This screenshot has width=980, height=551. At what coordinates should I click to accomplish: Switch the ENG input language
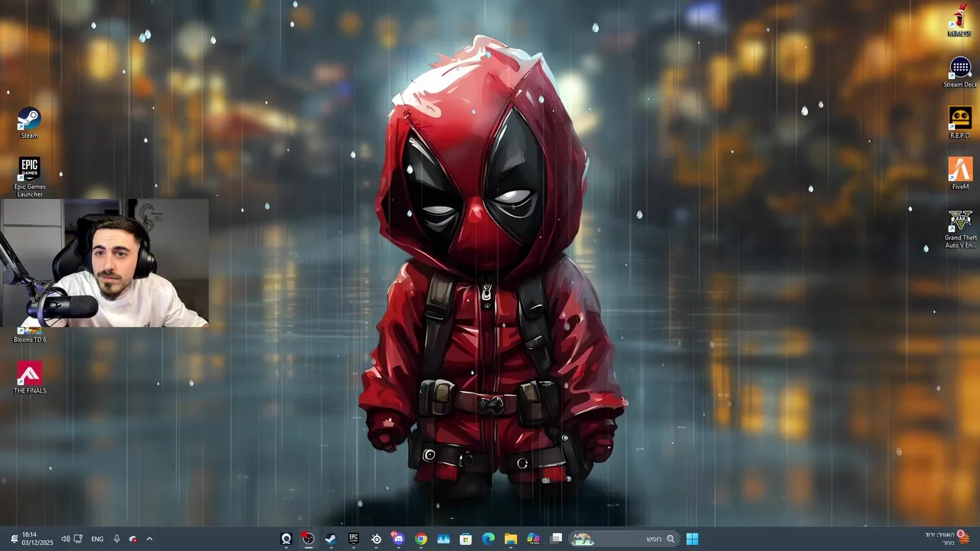click(97, 539)
